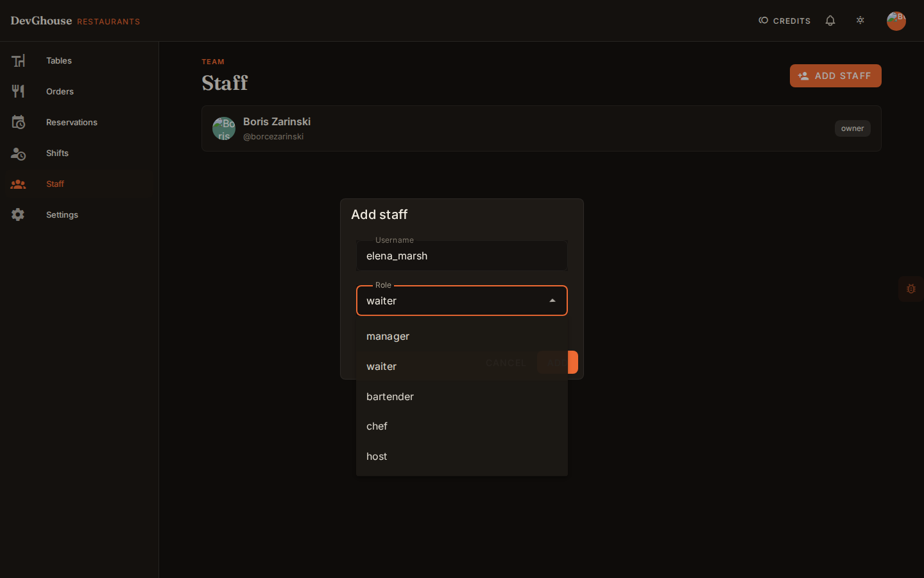Open Credits in the top bar

pyautogui.click(x=784, y=21)
